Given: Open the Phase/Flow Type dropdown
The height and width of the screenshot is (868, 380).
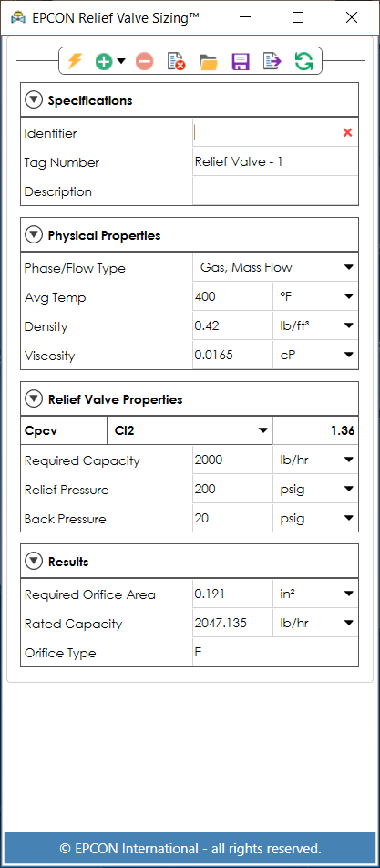Looking at the screenshot, I should click(x=275, y=268).
